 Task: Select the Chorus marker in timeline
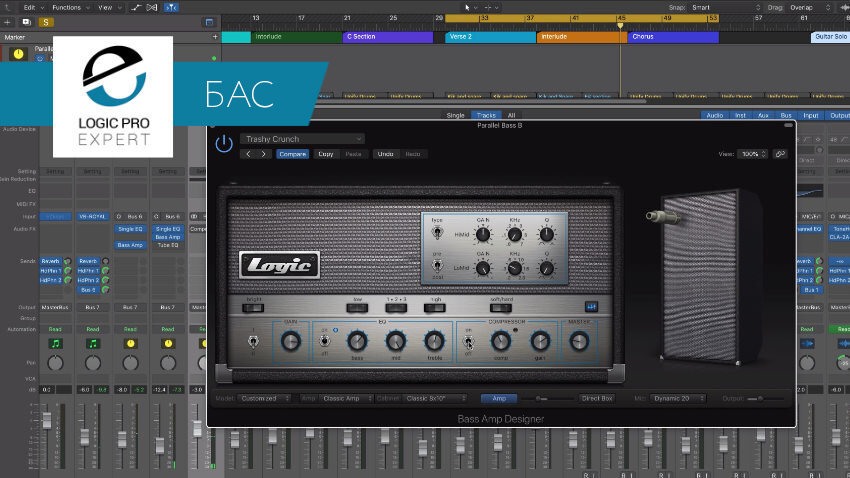(673, 37)
